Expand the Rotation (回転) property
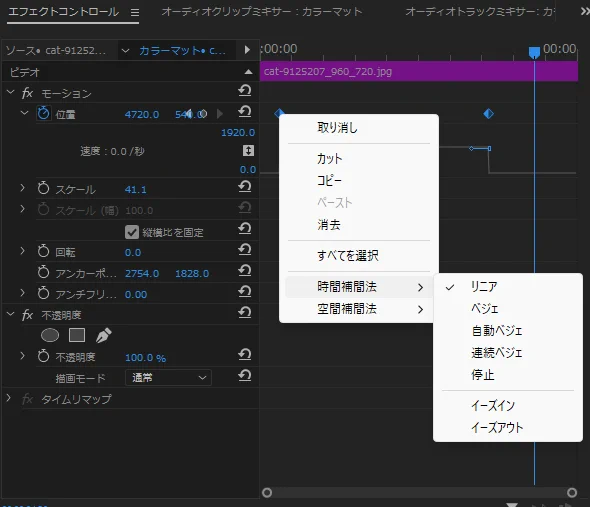The image size is (590, 507). pos(22,251)
